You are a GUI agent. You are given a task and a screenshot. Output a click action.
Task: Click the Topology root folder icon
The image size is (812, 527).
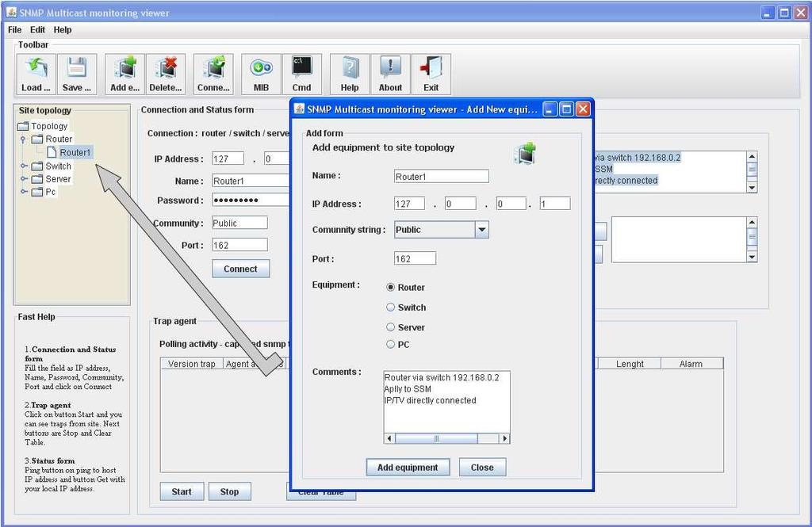point(23,126)
